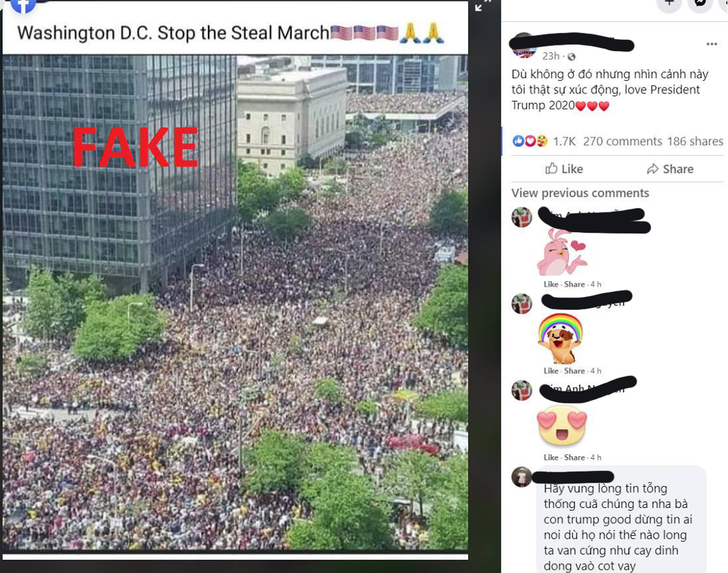Image resolution: width=728 pixels, height=573 pixels.
Task: Share the rainbow dog sticker comment
Action: coord(574,371)
